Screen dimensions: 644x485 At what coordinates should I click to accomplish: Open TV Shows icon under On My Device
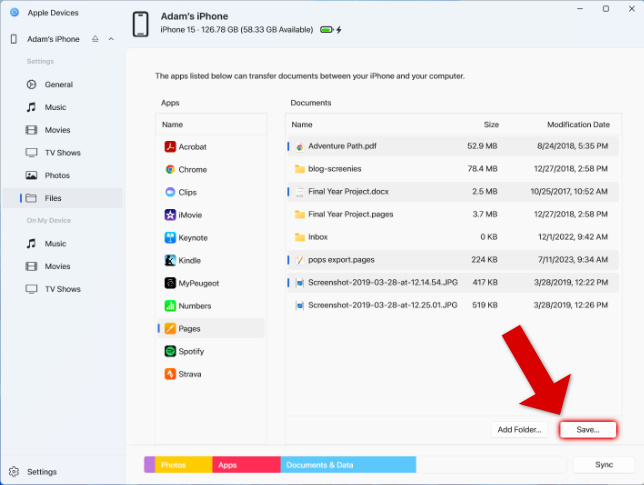pos(31,289)
